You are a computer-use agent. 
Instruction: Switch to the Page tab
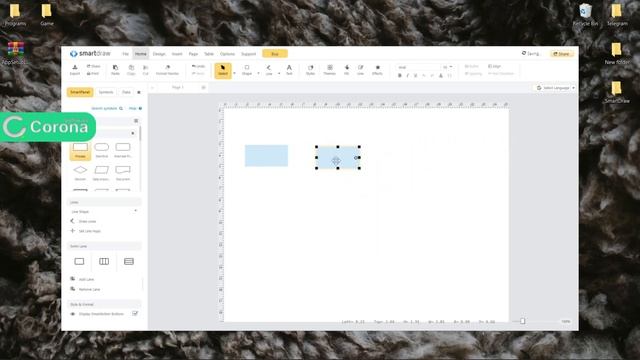click(x=193, y=54)
